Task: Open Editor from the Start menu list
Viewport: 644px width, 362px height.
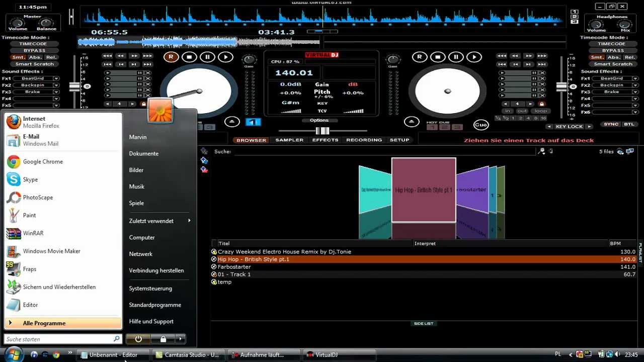Action: tap(63, 305)
